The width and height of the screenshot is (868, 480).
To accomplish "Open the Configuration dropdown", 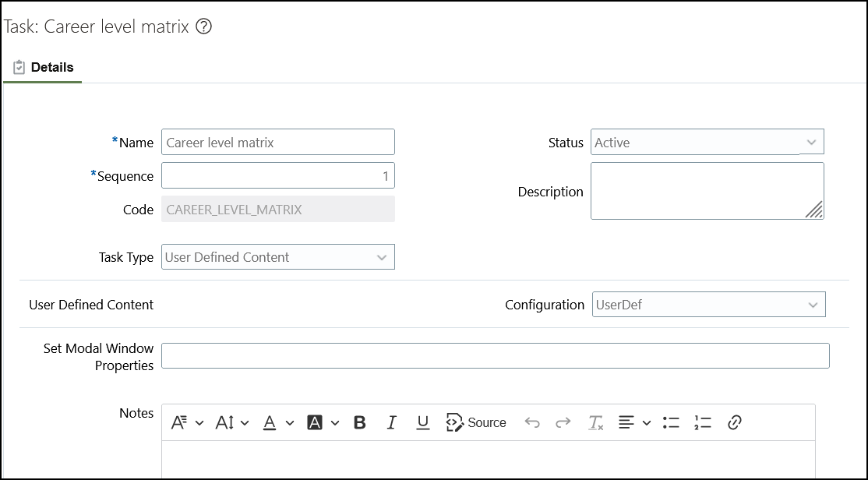I will 813,305.
